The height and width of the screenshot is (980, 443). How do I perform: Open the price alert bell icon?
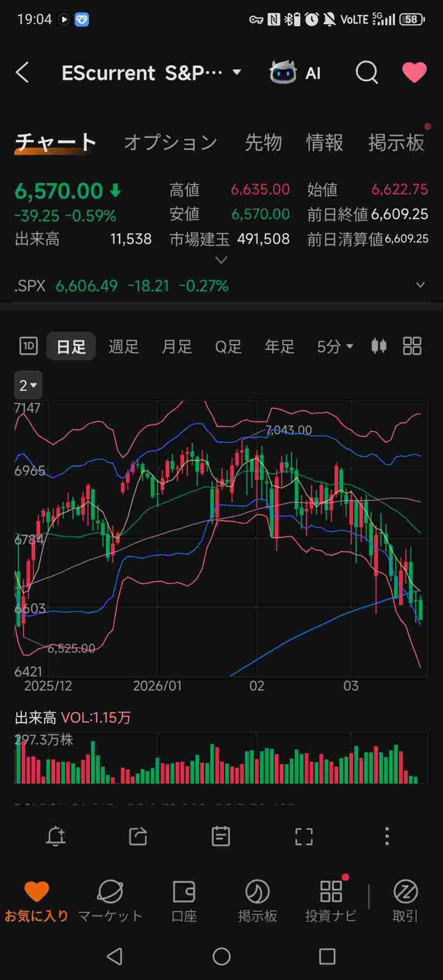pos(56,837)
